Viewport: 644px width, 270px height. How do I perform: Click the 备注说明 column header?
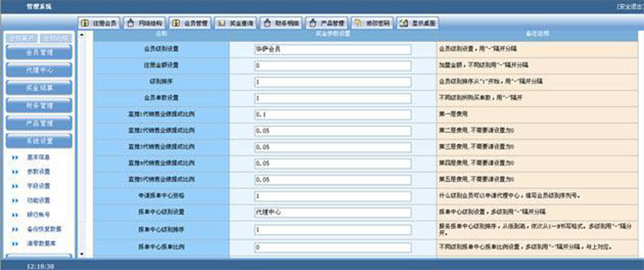pos(537,34)
